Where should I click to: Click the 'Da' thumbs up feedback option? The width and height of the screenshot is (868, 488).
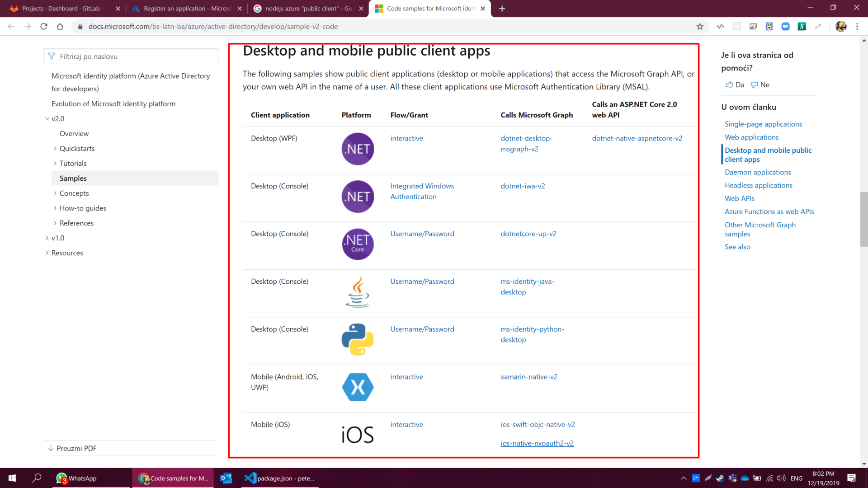[x=734, y=84]
